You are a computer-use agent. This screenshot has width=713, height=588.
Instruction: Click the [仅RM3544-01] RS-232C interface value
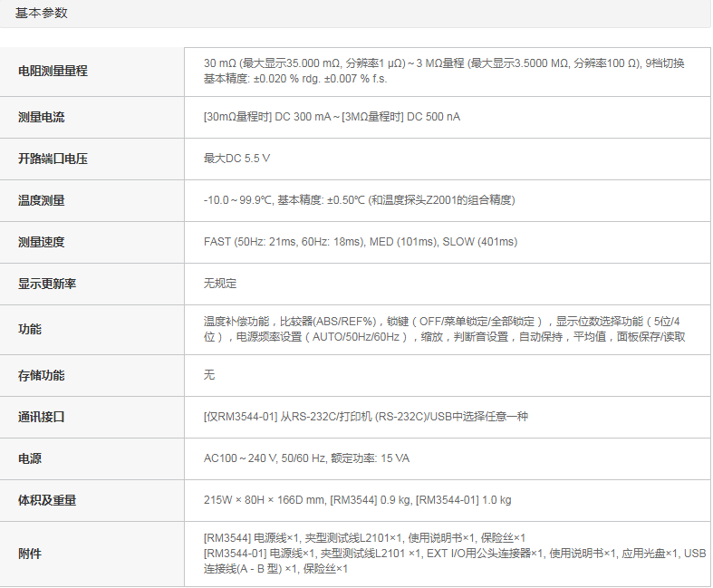(366, 417)
